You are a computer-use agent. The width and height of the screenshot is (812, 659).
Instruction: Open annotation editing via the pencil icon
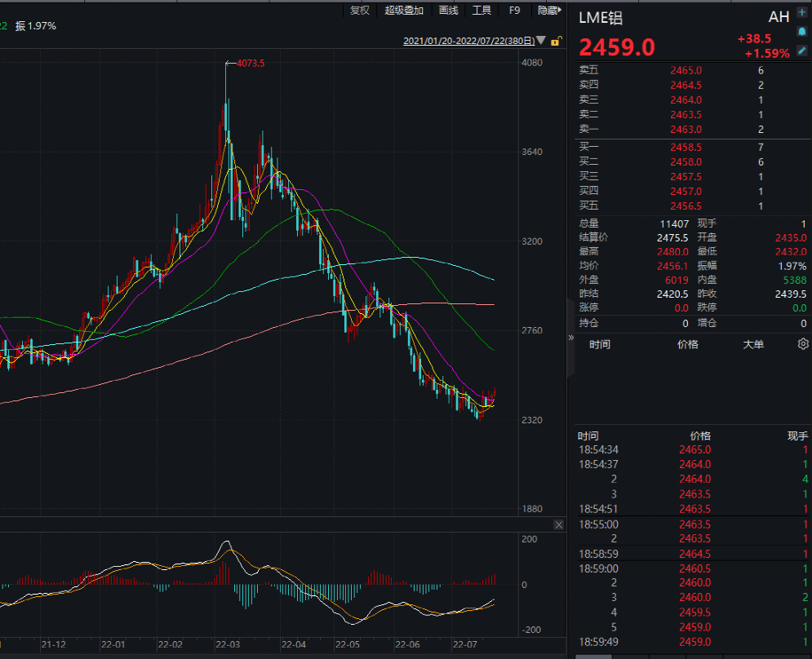[x=801, y=51]
